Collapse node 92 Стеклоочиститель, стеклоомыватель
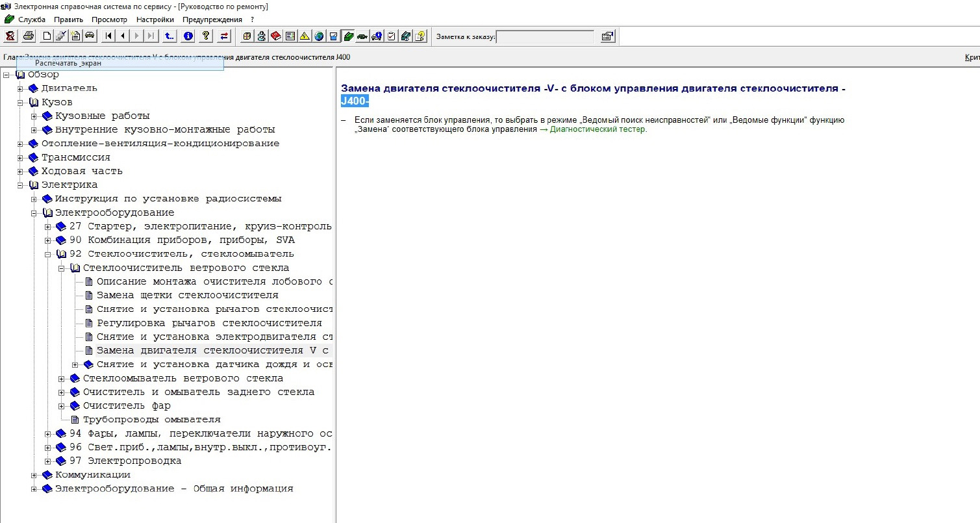 48,254
